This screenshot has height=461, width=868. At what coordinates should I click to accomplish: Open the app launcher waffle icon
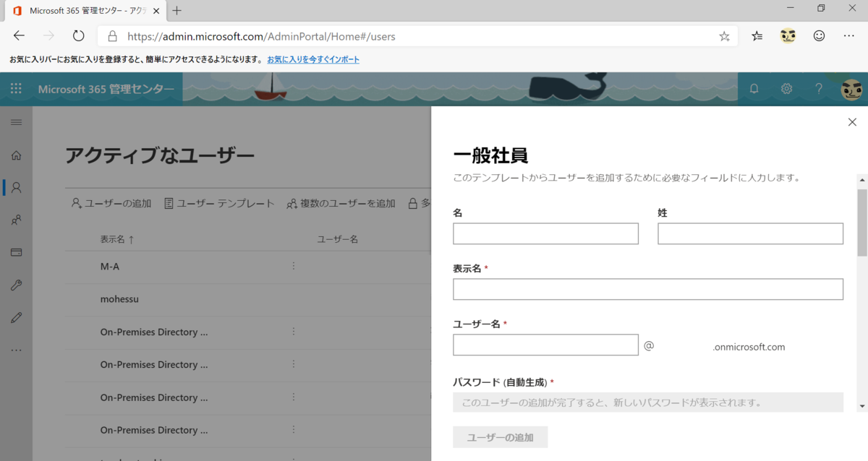coord(16,89)
